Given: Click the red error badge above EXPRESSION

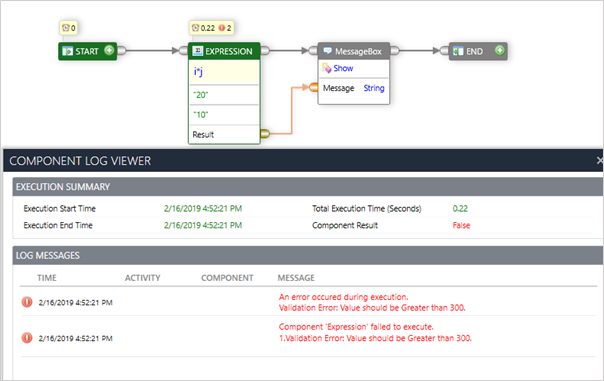Looking at the screenshot, I should tap(221, 28).
